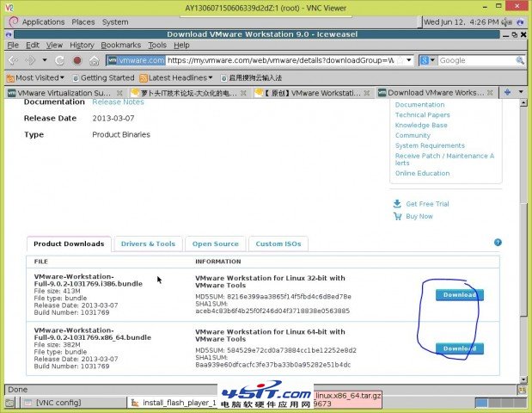Open the navigation history dropdown arrow
The height and width of the screenshot is (413, 532).
45,60
